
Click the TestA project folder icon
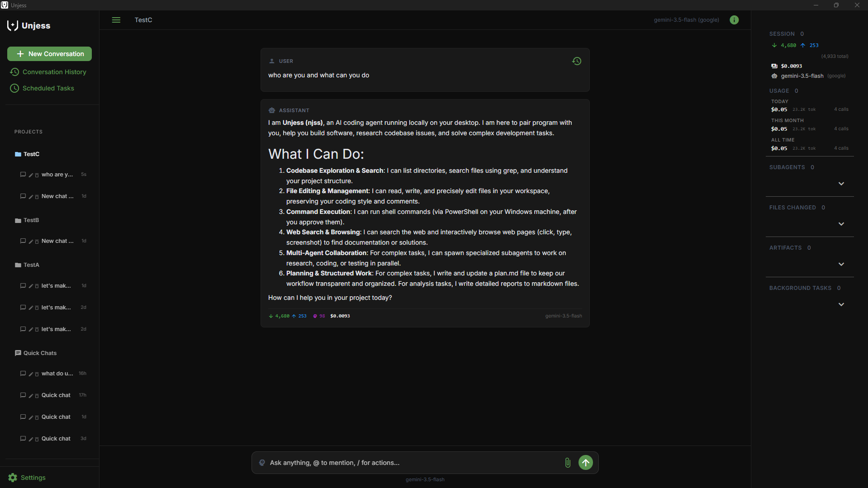[18, 265]
